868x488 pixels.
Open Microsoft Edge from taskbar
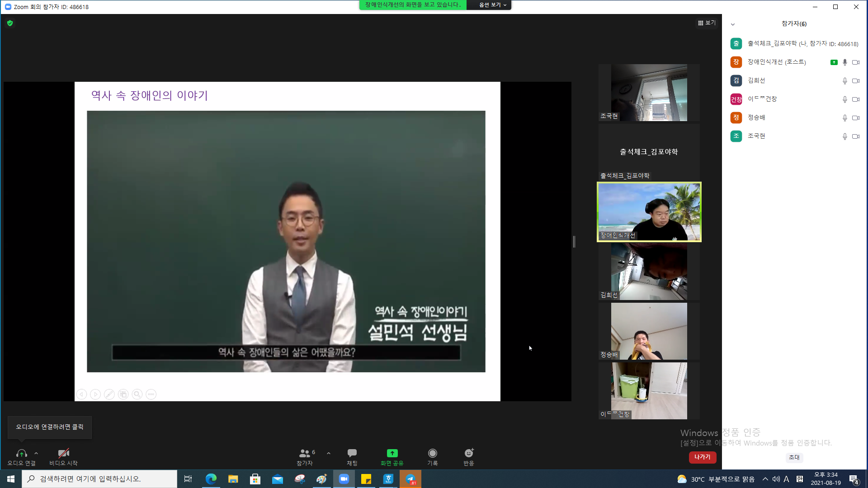(211, 479)
